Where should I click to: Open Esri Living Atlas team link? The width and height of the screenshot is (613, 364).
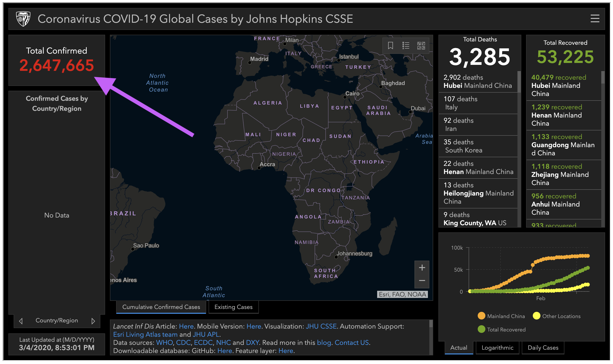click(145, 334)
